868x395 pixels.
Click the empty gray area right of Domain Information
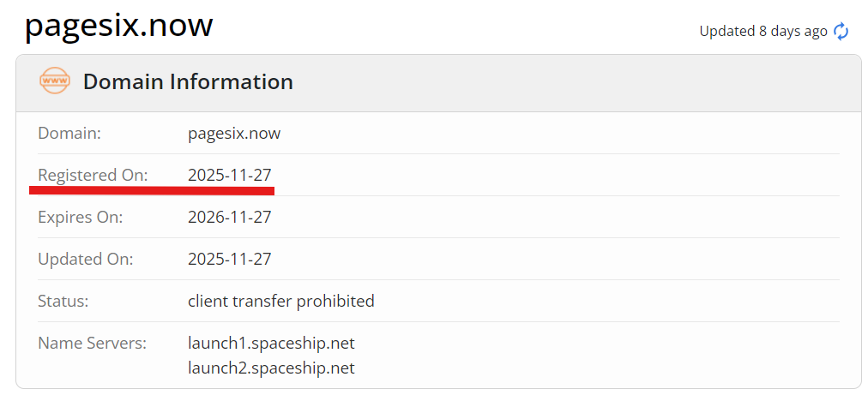point(575,83)
